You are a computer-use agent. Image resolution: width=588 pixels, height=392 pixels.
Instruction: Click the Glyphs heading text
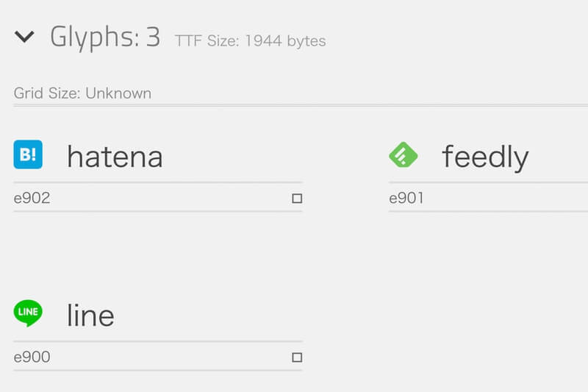point(95,38)
